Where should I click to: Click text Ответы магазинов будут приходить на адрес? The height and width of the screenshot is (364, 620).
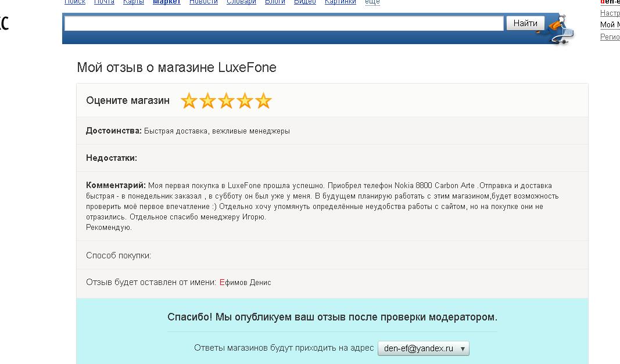[284, 348]
